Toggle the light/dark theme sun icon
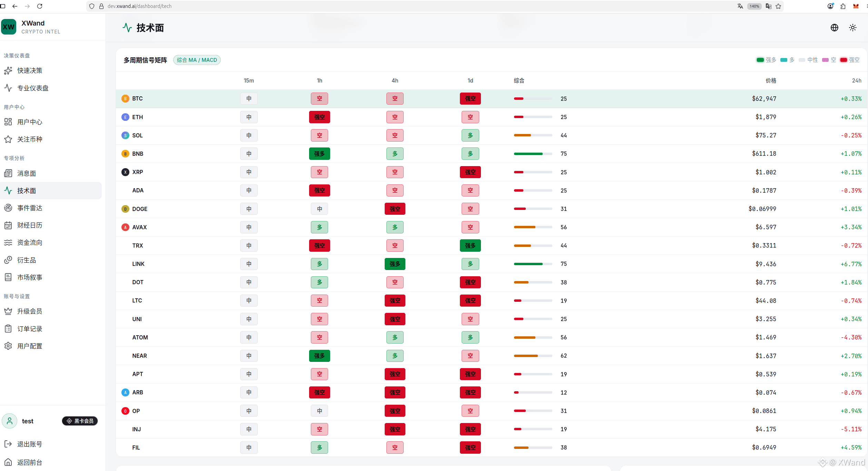 pos(852,28)
